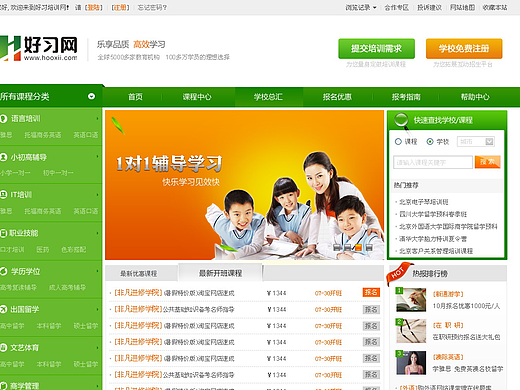Select the 课程 radio button
This screenshot has width=520, height=390.
coord(398,142)
